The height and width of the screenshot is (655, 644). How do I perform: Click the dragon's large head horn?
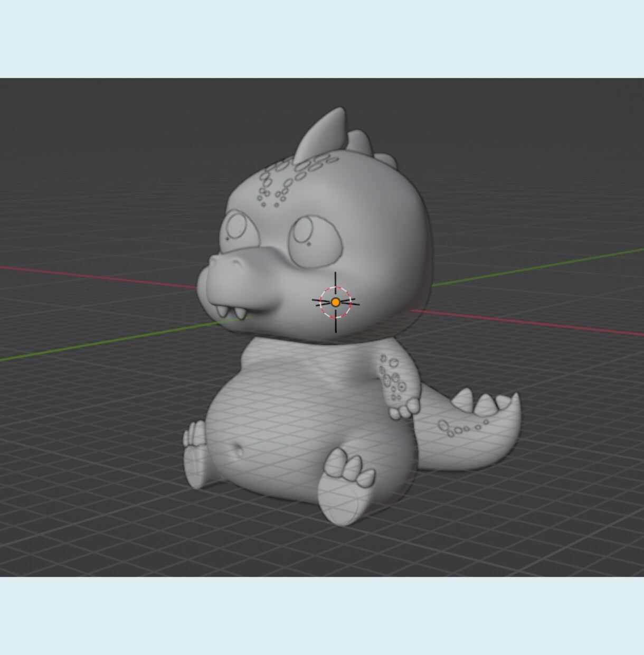(322, 135)
